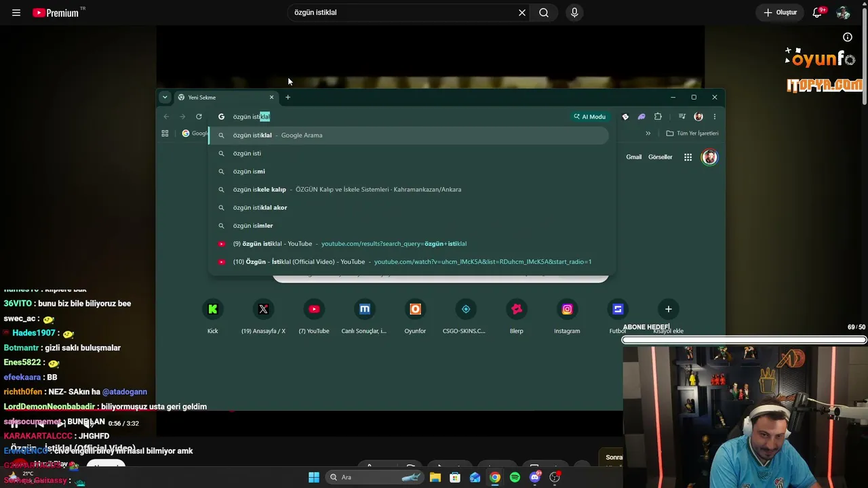The image size is (868, 488).
Task: Open Gmail link on new tab page
Action: [x=633, y=157]
